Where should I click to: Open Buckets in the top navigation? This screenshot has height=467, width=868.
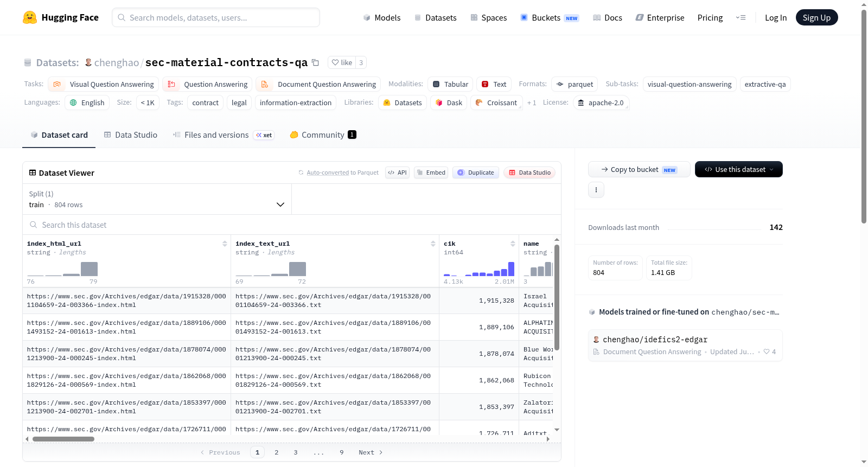(550, 17)
